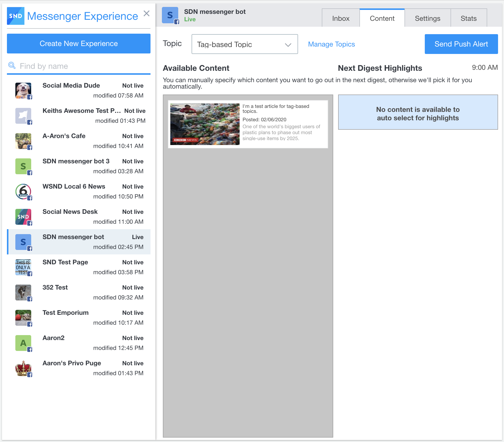Open the Settings tab
504x442 pixels.
[428, 18]
